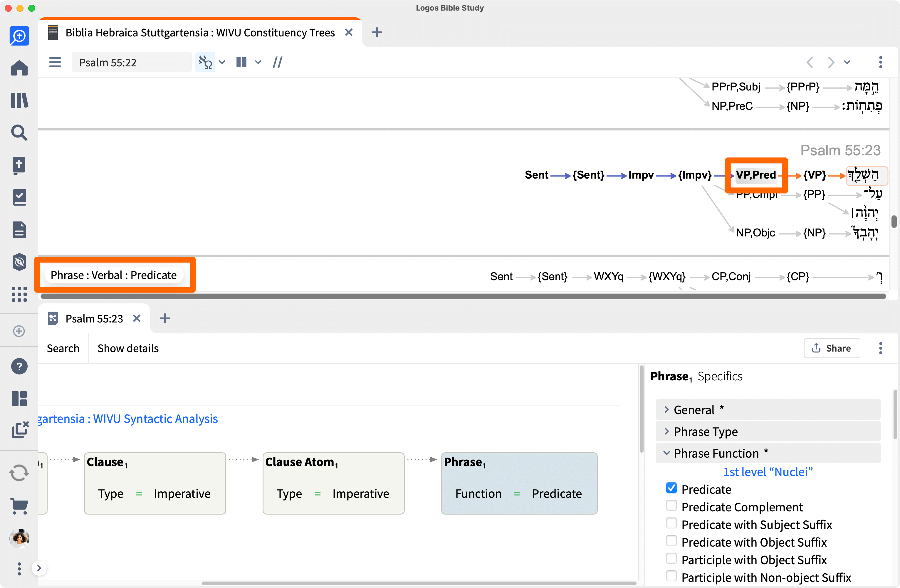
Task: Click the horizontal scrollbar of top panel
Action: point(463,296)
